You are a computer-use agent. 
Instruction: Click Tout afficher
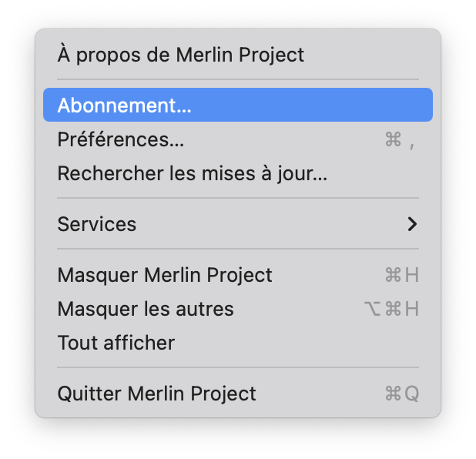tap(116, 343)
